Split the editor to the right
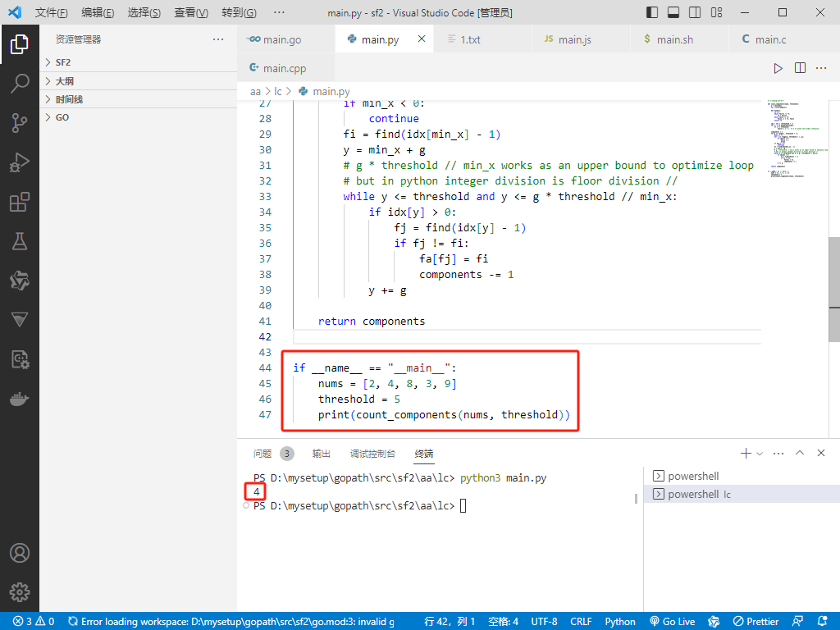This screenshot has height=630, width=840. (800, 68)
